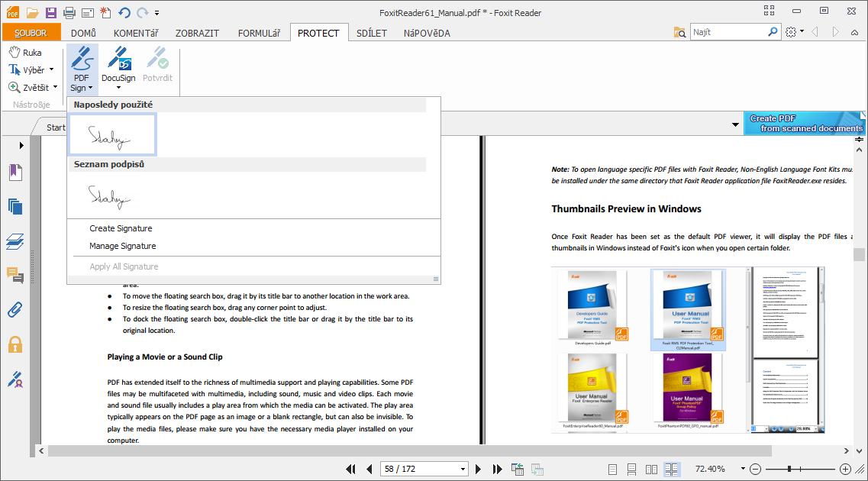Open the Security lock panel
Screen dimensions: 868x481
(x=15, y=344)
